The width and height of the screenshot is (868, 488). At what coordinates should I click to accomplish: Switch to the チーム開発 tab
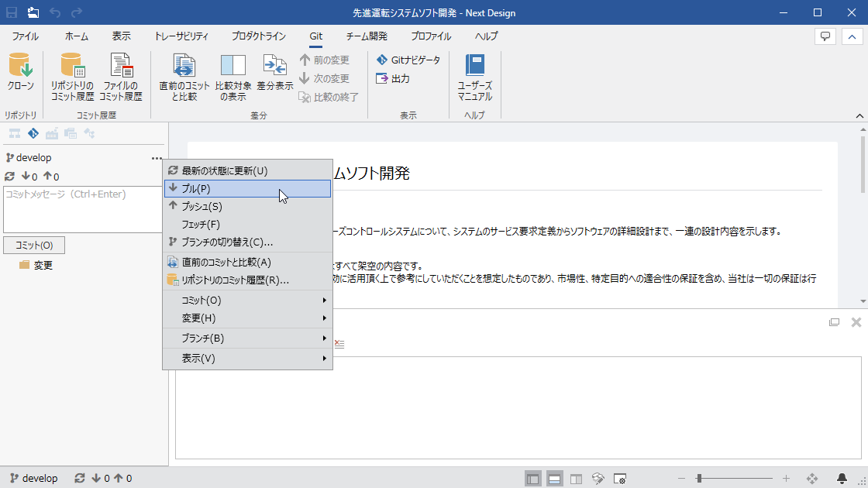[367, 36]
